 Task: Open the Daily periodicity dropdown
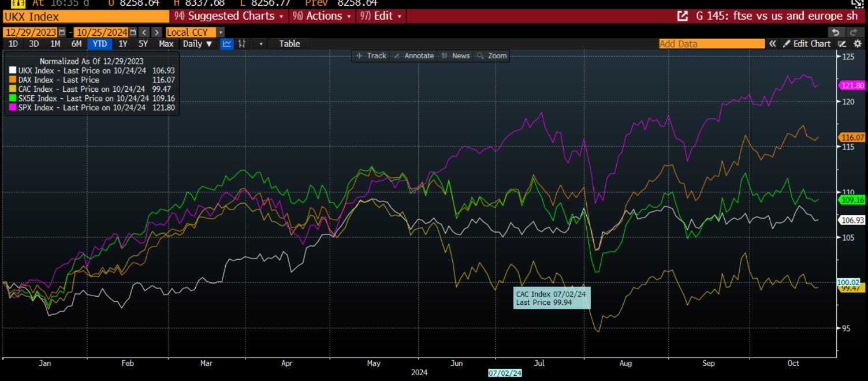point(197,44)
